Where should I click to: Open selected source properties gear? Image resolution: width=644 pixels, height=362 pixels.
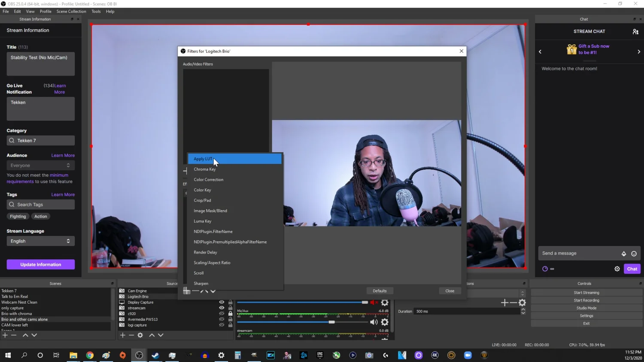[x=140, y=335]
